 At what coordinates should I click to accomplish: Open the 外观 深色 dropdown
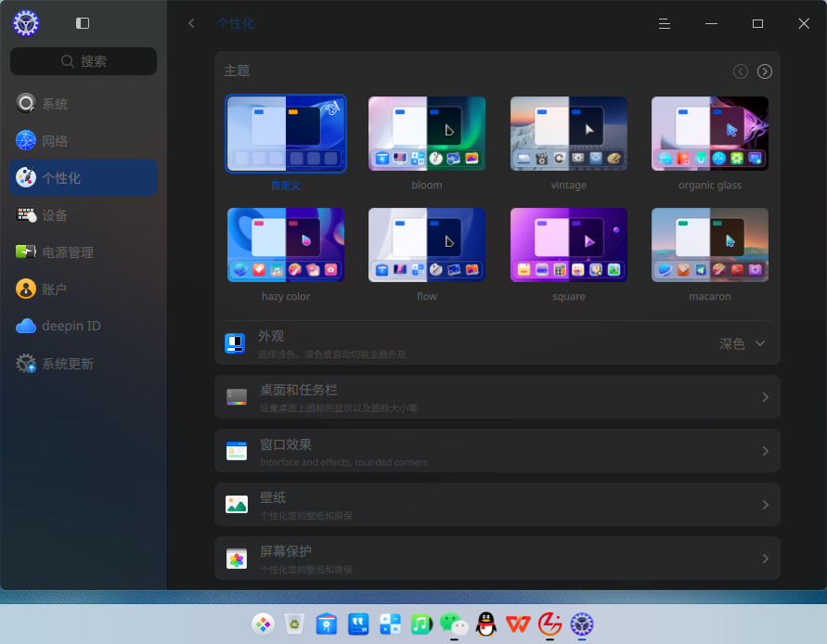pyautogui.click(x=743, y=344)
